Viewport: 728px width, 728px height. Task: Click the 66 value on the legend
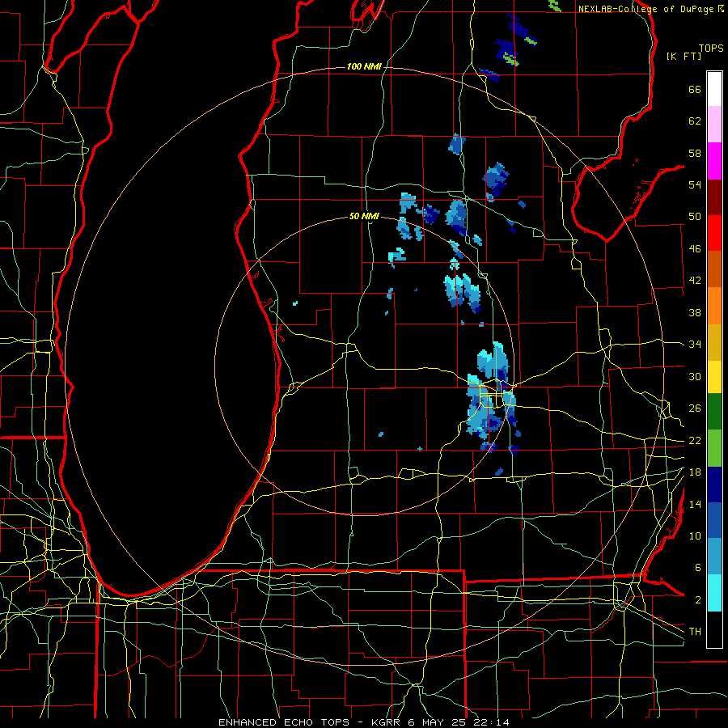click(695, 90)
